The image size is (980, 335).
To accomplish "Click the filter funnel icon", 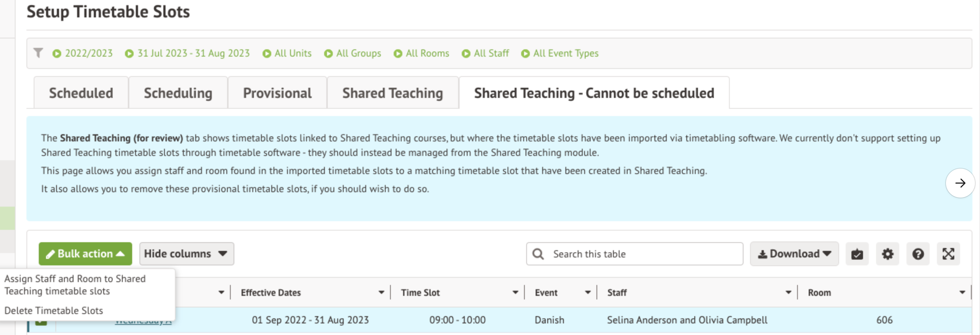I will (x=38, y=53).
